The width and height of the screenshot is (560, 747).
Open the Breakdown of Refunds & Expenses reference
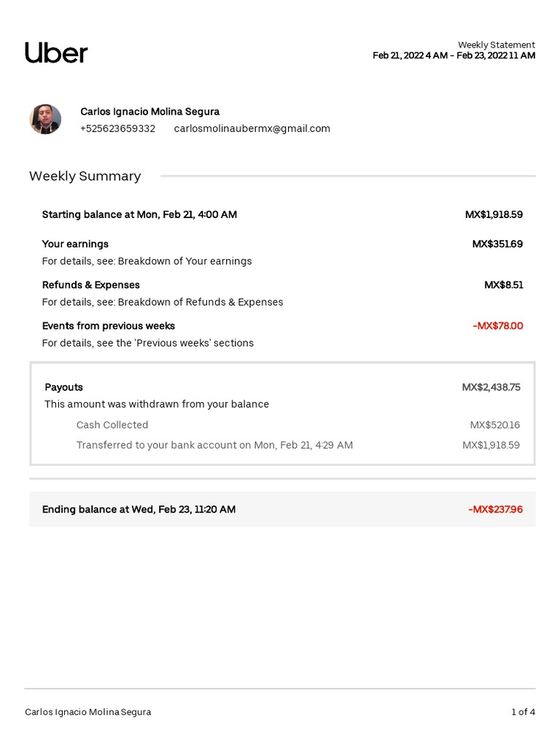coord(201,302)
